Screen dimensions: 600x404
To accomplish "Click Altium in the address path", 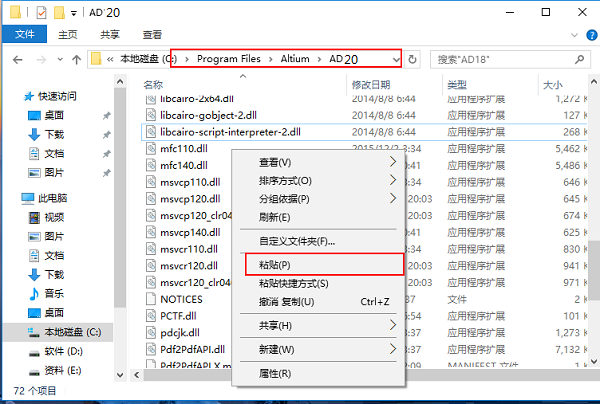I will pyautogui.click(x=295, y=59).
